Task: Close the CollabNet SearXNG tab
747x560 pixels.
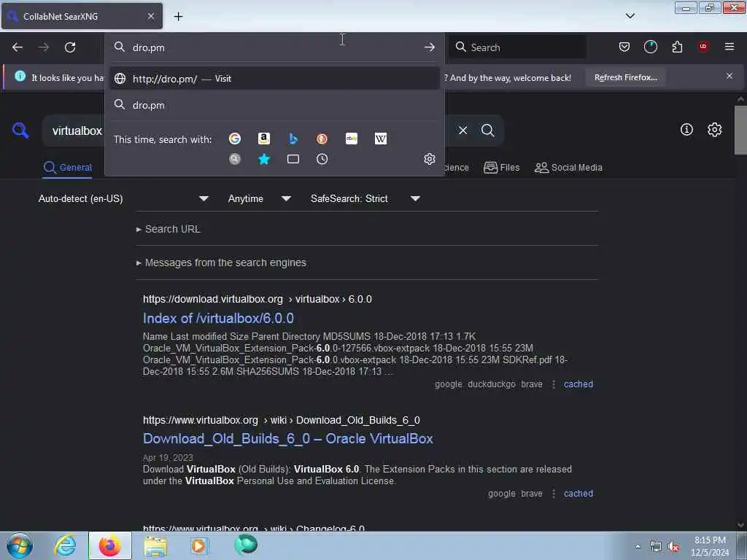Action: pyautogui.click(x=150, y=16)
